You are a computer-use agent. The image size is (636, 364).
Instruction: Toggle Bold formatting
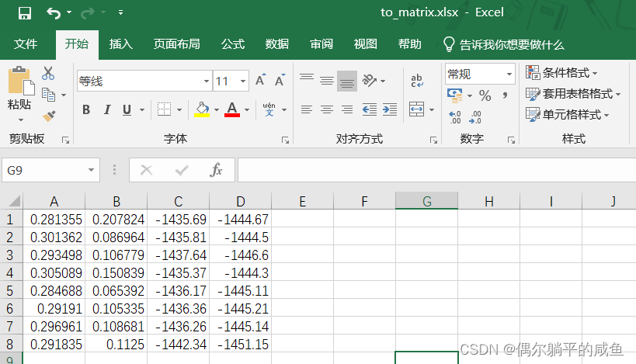86,109
